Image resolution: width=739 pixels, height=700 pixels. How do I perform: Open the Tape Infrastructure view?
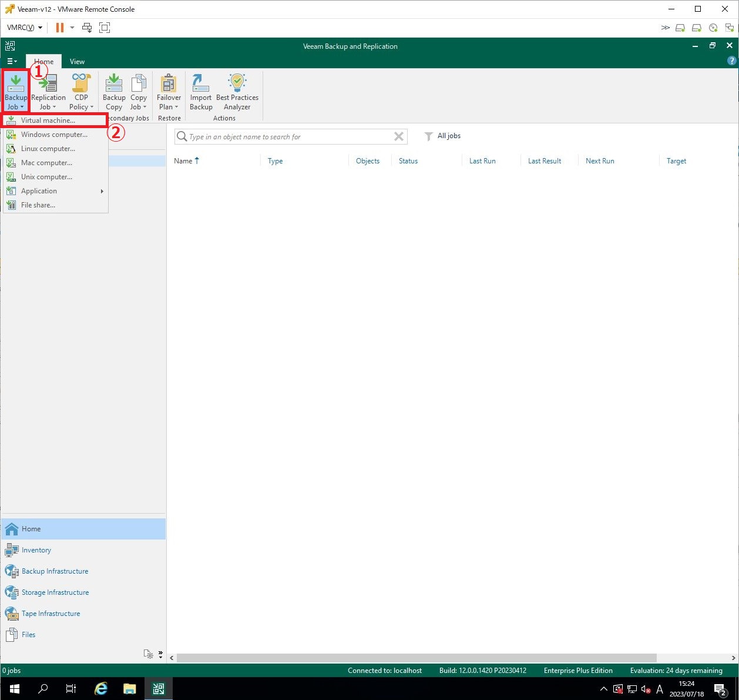tap(83, 614)
